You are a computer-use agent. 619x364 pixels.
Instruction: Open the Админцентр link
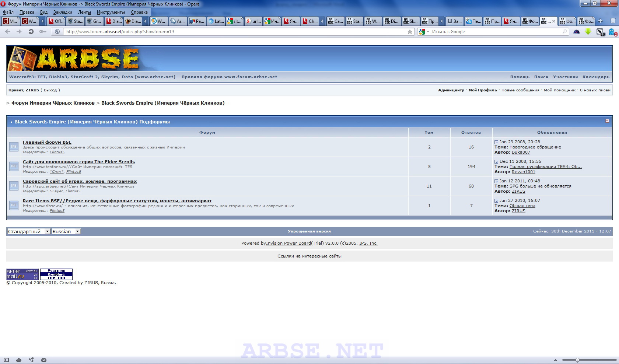tap(451, 90)
